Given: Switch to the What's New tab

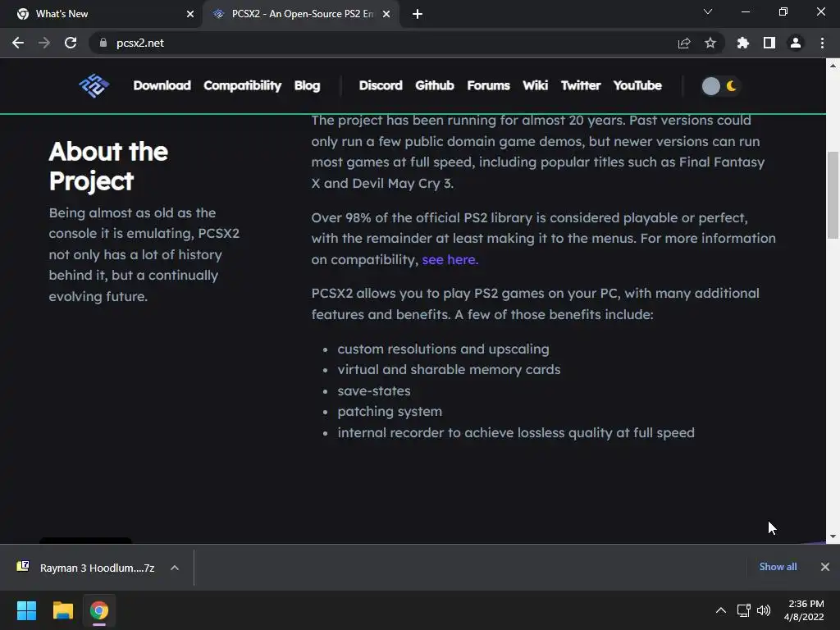Looking at the screenshot, I should 102,14.
